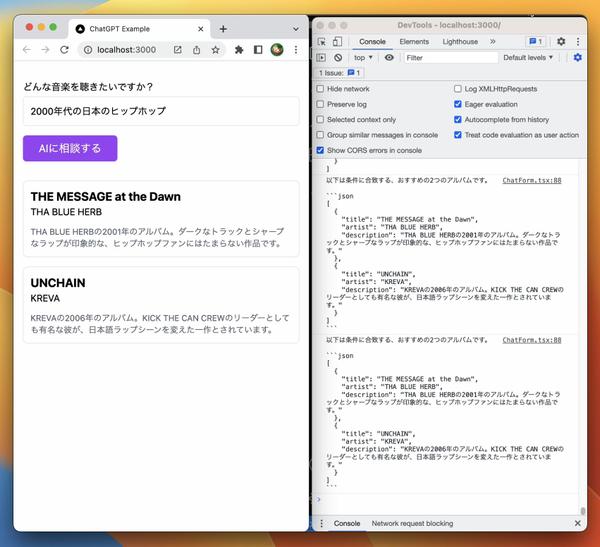
Task: Open the Default levels dropdown
Action: pyautogui.click(x=528, y=57)
